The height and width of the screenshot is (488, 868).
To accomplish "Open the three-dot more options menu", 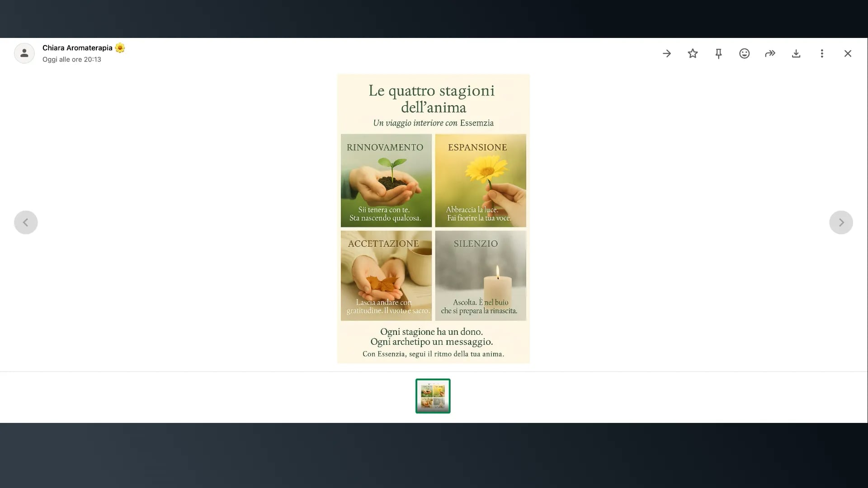I will (x=822, y=54).
